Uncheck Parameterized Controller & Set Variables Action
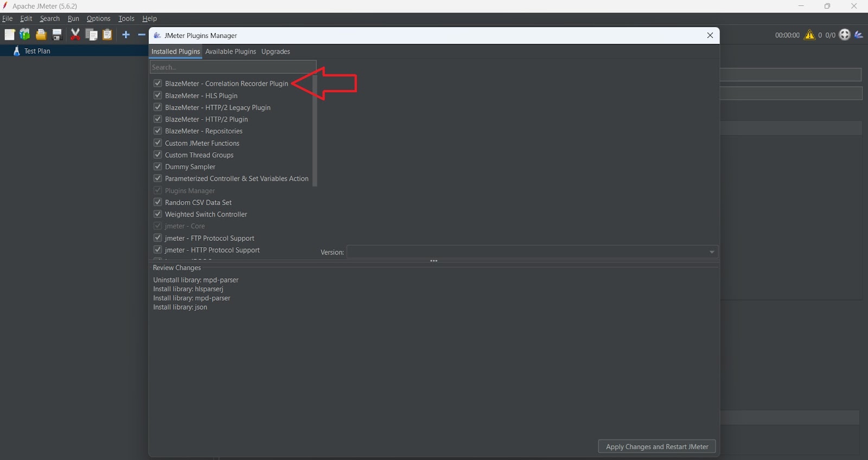868x460 pixels. pyautogui.click(x=158, y=178)
